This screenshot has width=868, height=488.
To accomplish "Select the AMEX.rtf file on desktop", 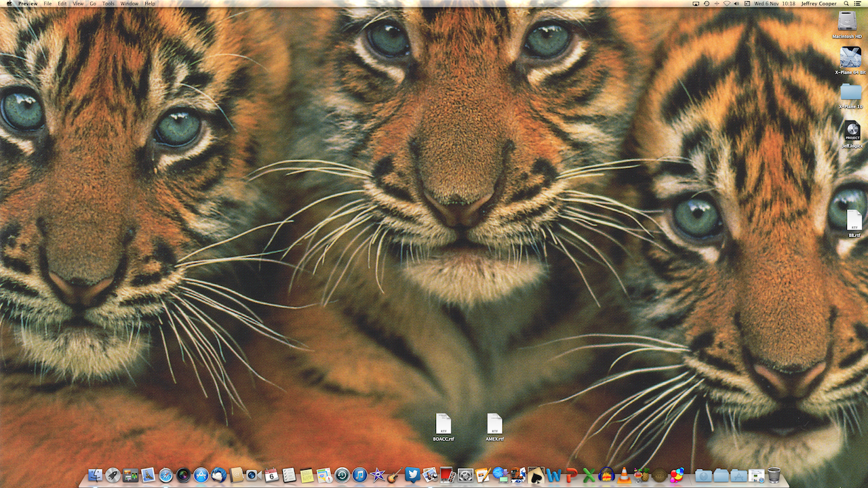I will (x=494, y=427).
